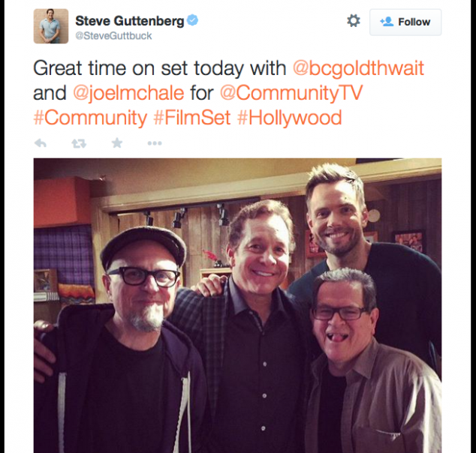Open the @SteveGuttbuck handle link
This screenshot has width=476, height=453.
113,36
